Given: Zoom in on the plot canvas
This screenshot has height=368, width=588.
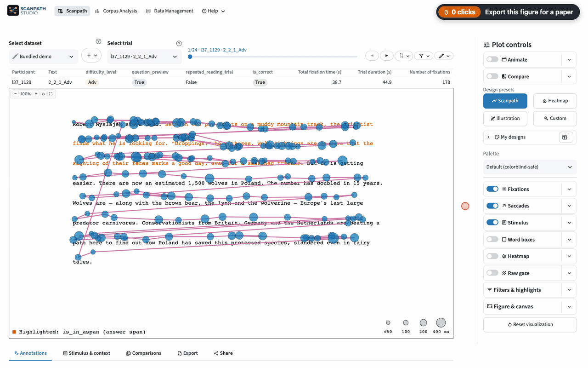Looking at the screenshot, I should coord(36,94).
